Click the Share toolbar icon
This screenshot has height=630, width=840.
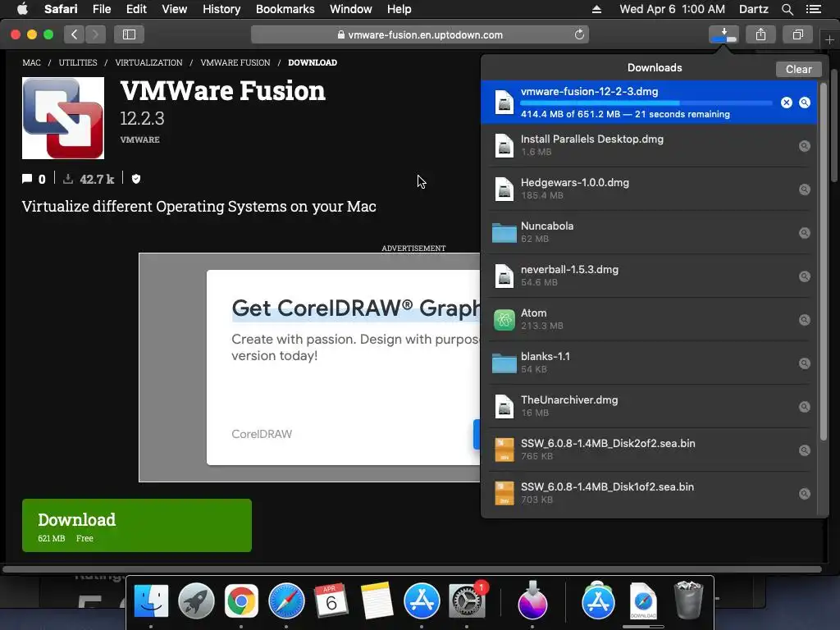pyautogui.click(x=760, y=34)
